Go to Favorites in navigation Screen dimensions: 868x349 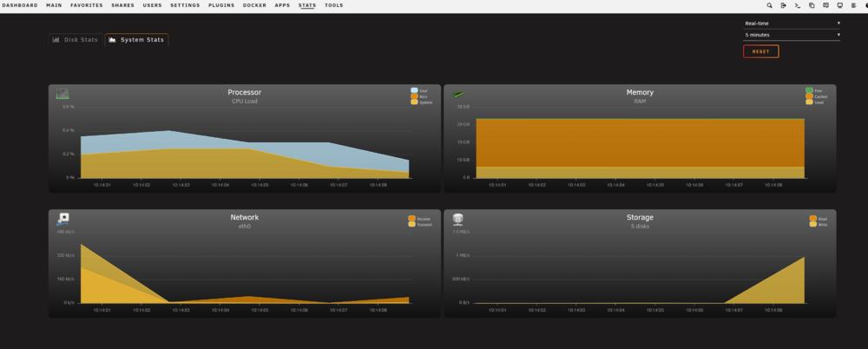point(87,5)
